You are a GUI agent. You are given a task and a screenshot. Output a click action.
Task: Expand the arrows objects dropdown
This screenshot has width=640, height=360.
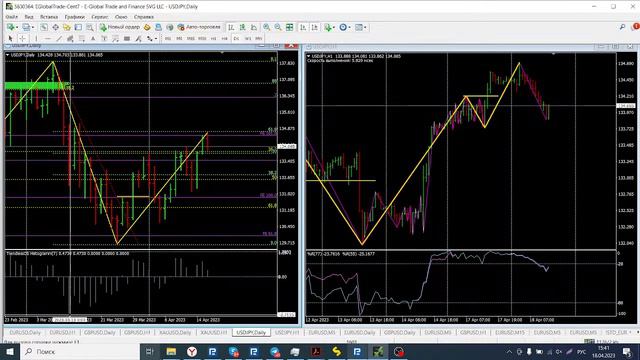[x=156, y=39]
